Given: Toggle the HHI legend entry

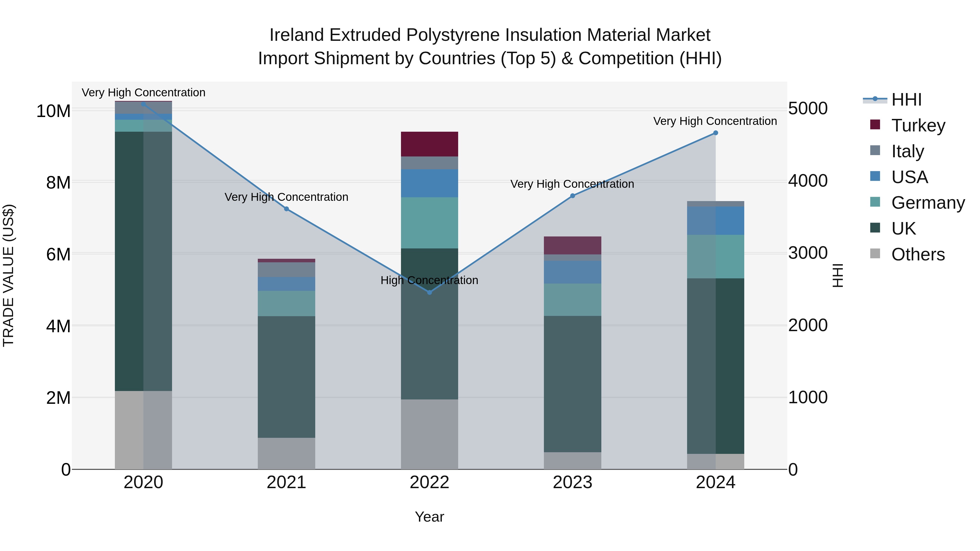Looking at the screenshot, I should click(892, 100).
